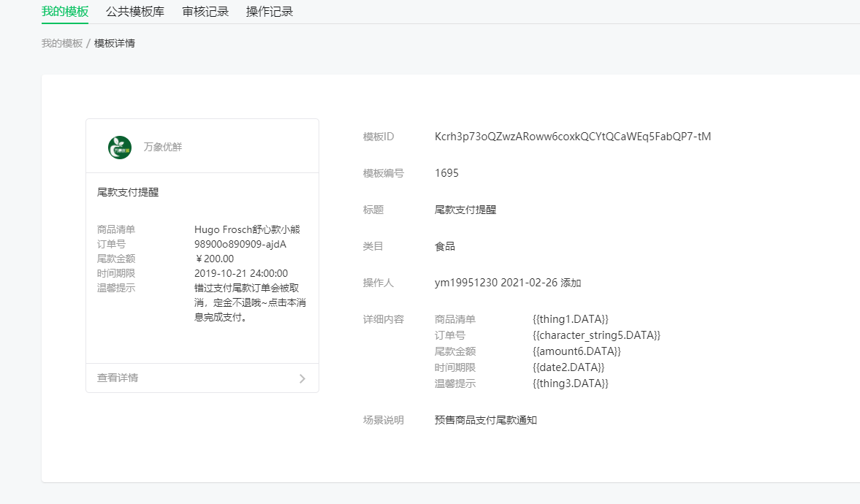Click the 场景说明 field label
This screenshot has height=504, width=860.
click(384, 420)
